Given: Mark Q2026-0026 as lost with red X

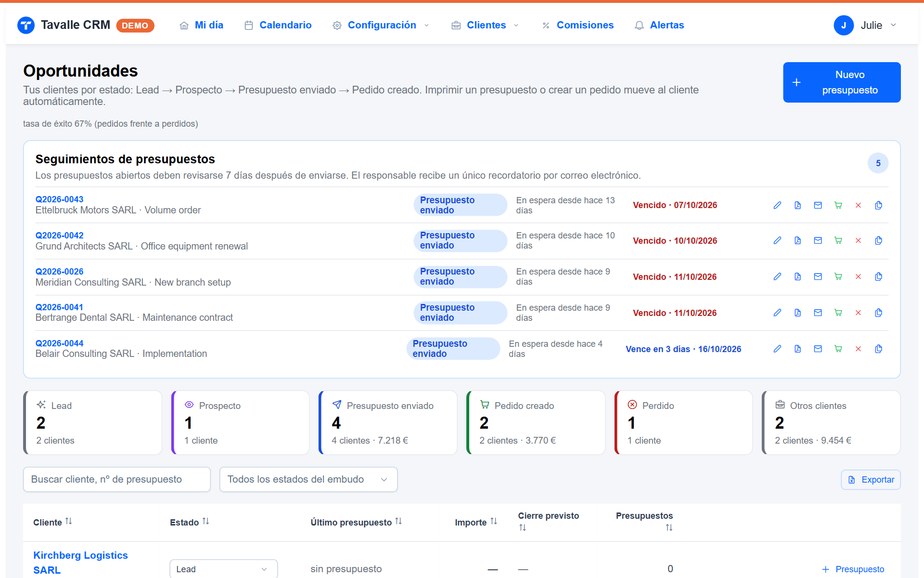Looking at the screenshot, I should coord(858,276).
